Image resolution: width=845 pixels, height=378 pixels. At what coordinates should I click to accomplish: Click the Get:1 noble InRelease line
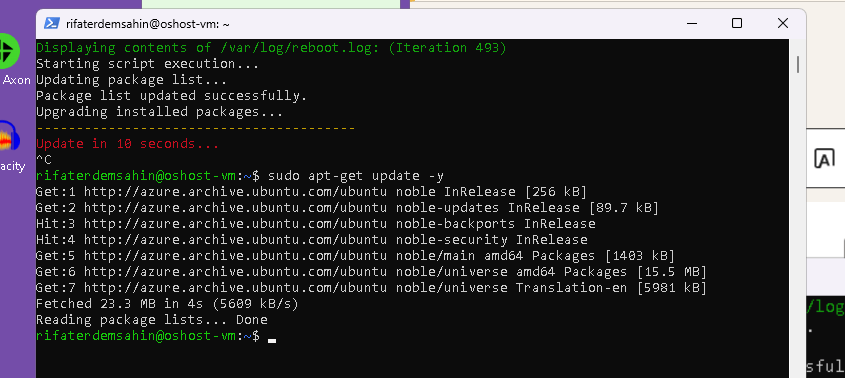point(311,192)
